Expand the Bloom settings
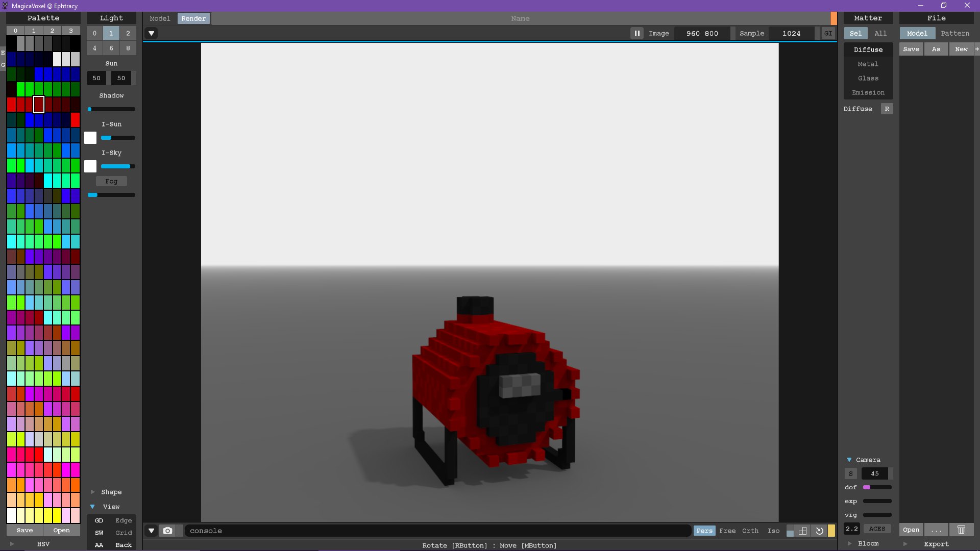The image size is (980, 551). tap(868, 544)
